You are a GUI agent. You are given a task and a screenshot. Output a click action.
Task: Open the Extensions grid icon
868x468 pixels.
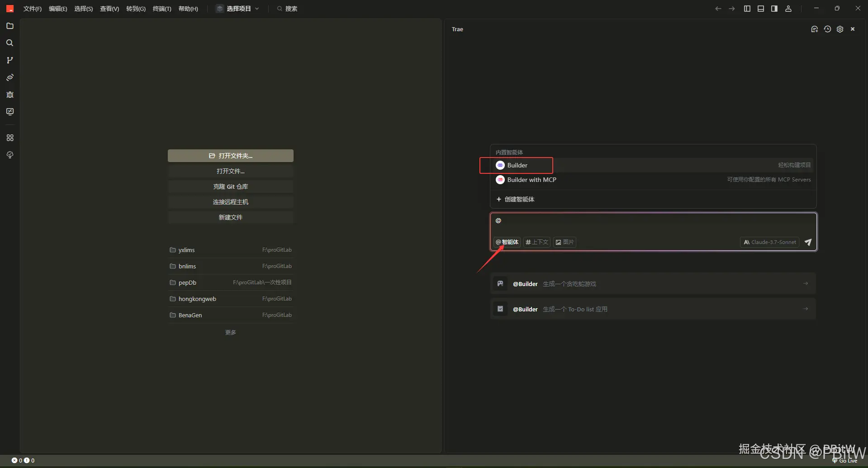9,138
